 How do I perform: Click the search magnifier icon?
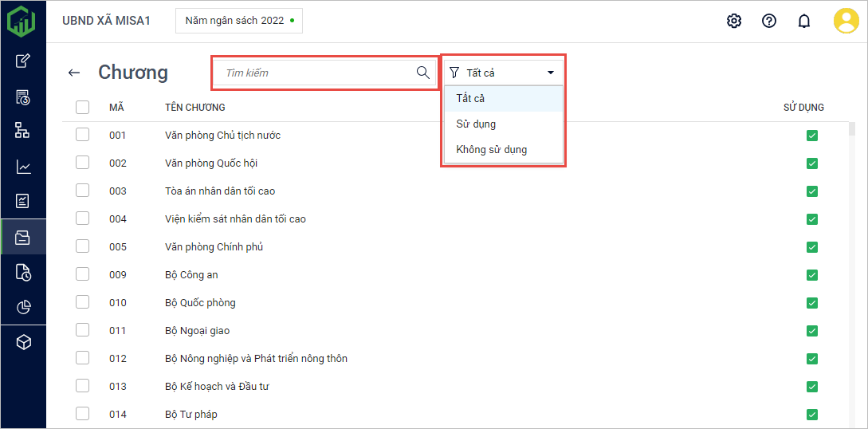[x=423, y=73]
